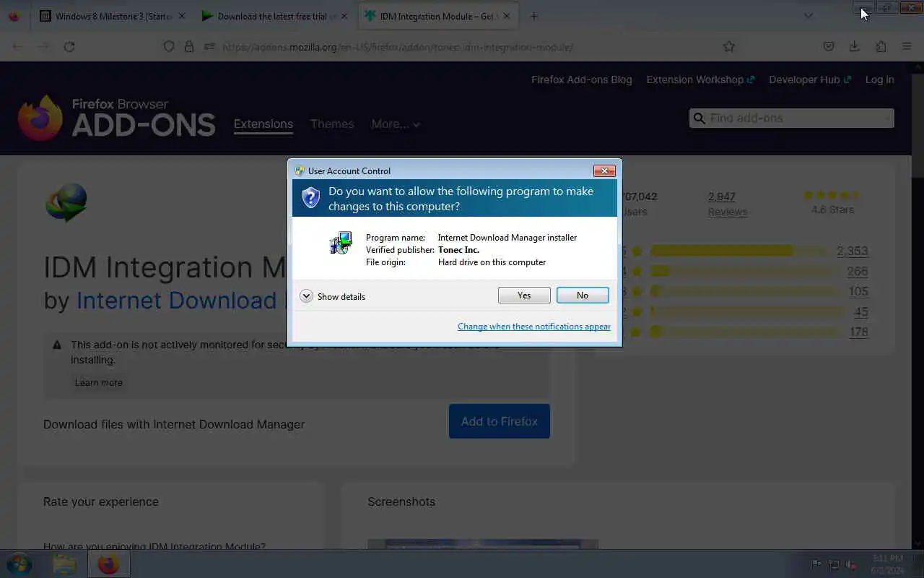Click the 4.6 Stars rating stars
The width and height of the screenshot is (924, 578).
832,195
